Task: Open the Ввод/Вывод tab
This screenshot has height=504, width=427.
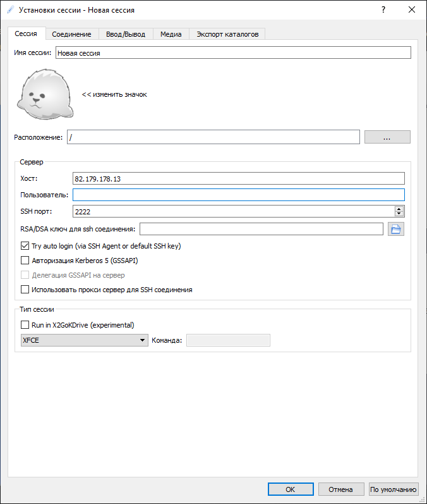Action: click(x=126, y=34)
